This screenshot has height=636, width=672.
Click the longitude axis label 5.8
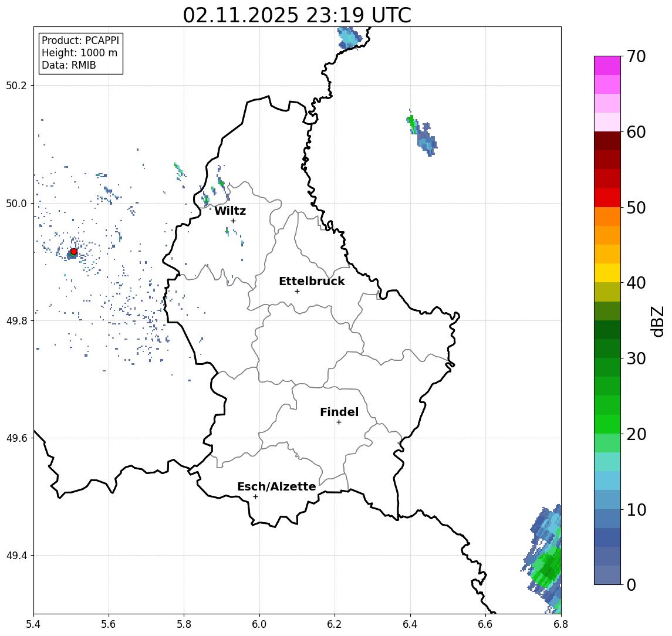(184, 624)
